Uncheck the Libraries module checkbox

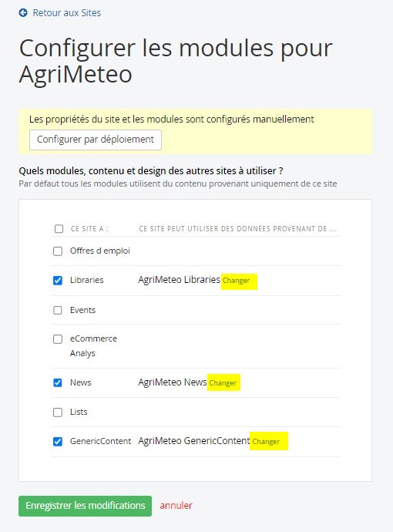coord(58,280)
